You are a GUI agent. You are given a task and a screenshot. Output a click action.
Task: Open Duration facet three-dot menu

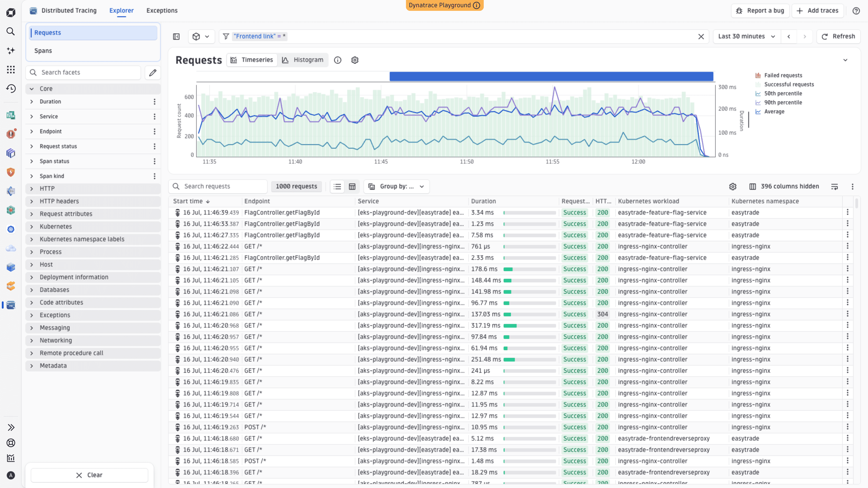pos(154,102)
